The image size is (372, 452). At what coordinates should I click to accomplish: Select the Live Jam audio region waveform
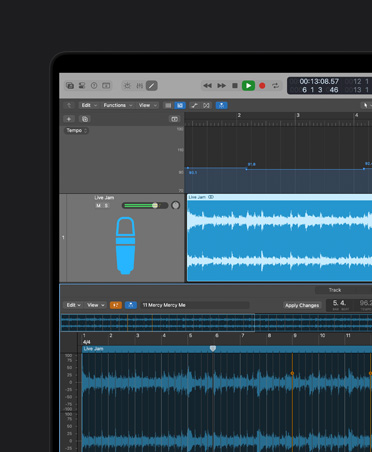[279, 241]
